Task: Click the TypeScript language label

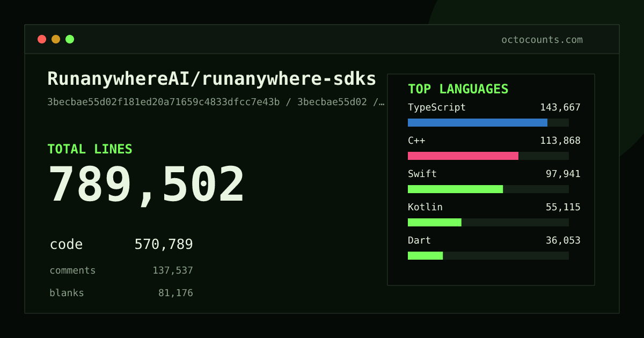Action: (437, 107)
